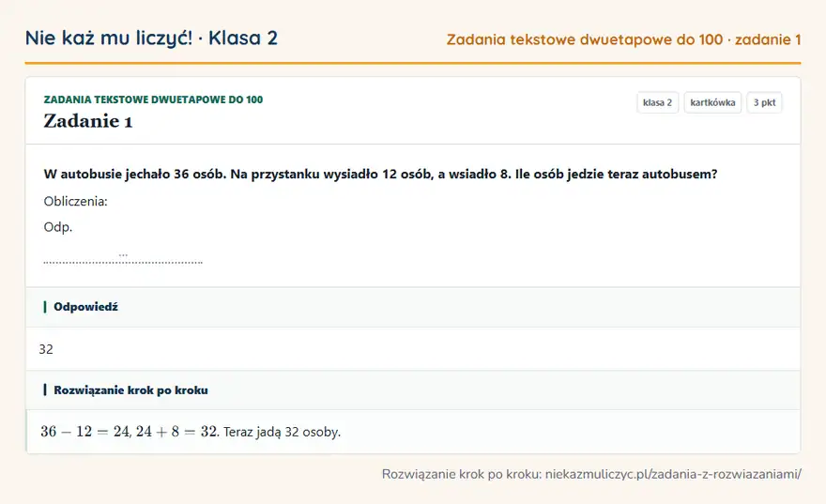Click the dotted answer line
The width and height of the screenshot is (826, 504).
(x=123, y=261)
